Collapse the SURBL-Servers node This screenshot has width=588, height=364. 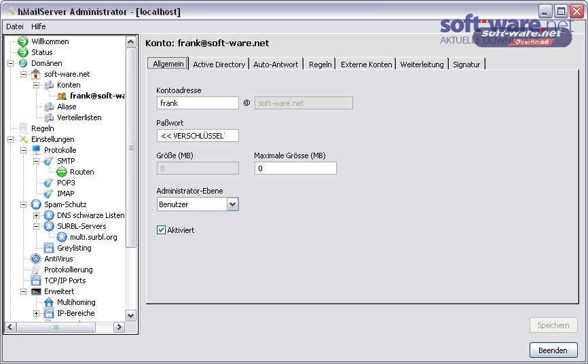pos(37,227)
